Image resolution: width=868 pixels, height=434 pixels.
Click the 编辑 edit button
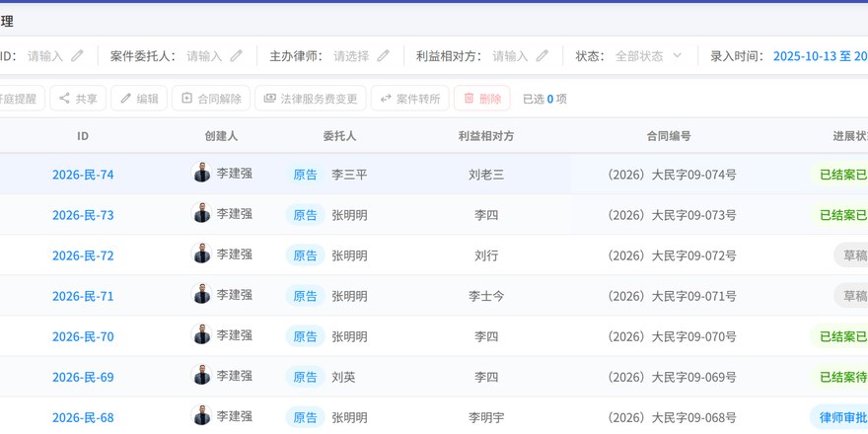click(x=139, y=99)
